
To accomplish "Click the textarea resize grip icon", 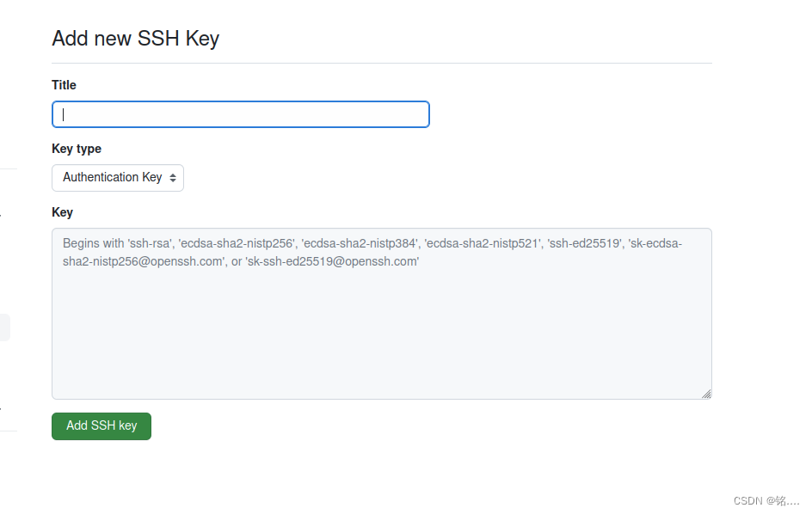I will [707, 393].
